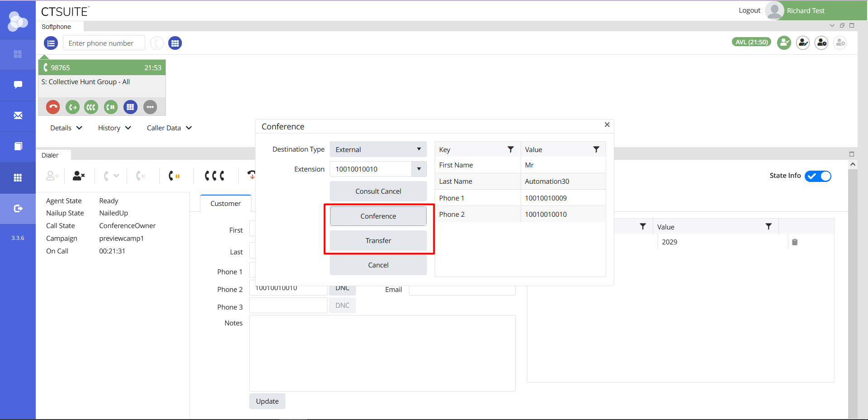Viewport: 868px width, 420px height.
Task: Click the Richard Test user name
Action: coord(806,11)
